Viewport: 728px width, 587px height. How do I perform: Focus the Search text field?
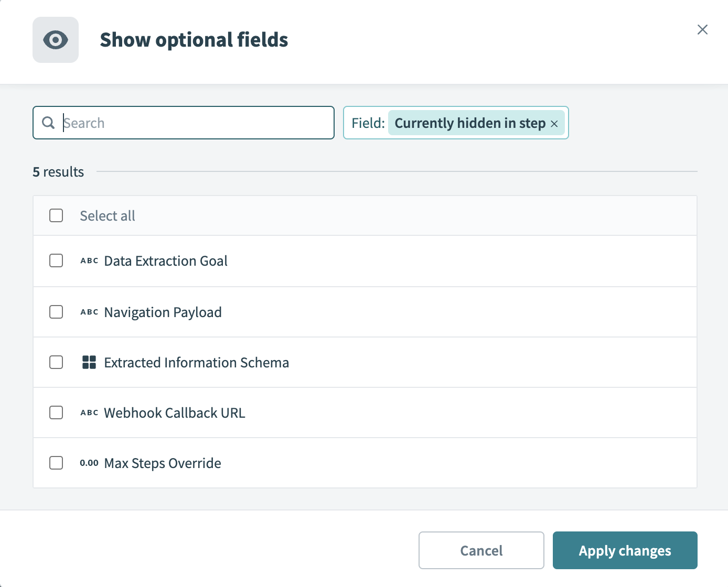pos(197,123)
